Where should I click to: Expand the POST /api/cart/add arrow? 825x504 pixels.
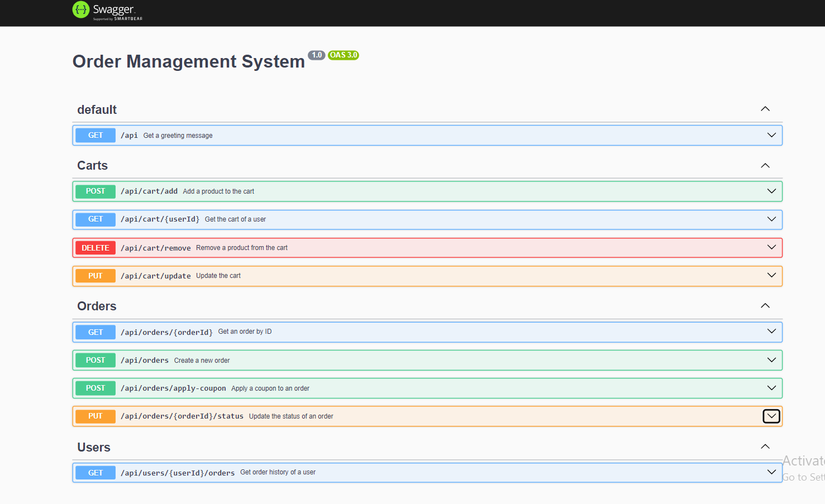point(771,191)
